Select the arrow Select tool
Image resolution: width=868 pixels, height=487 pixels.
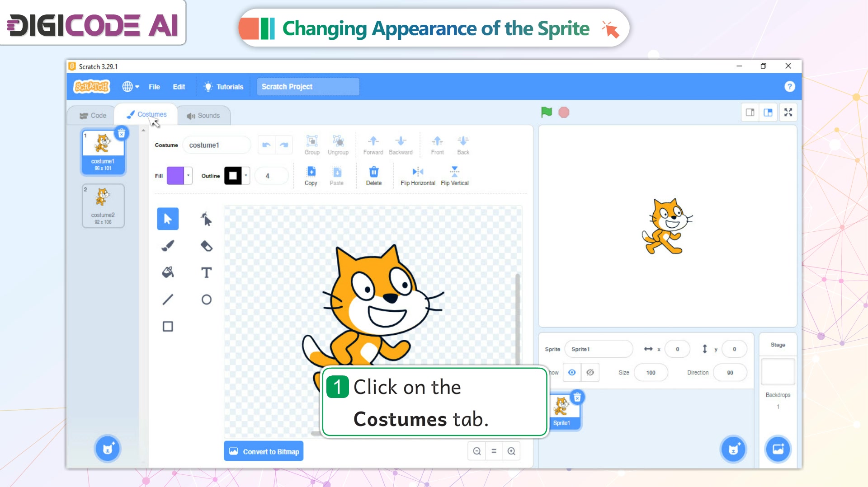pyautogui.click(x=168, y=219)
